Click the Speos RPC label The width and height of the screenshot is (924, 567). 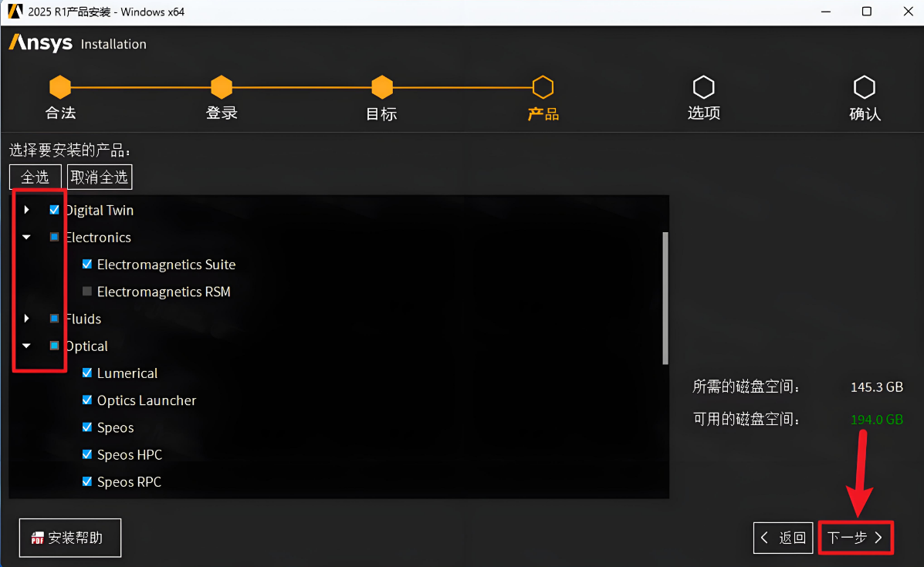(129, 481)
